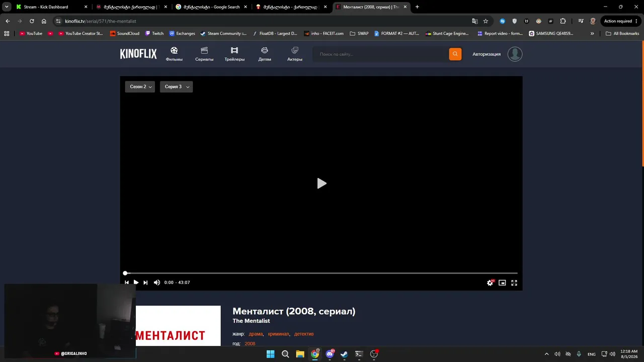Viewport: 644px width, 362px height.
Task: Open the SoundCloud bookmark
Action: (x=124, y=34)
